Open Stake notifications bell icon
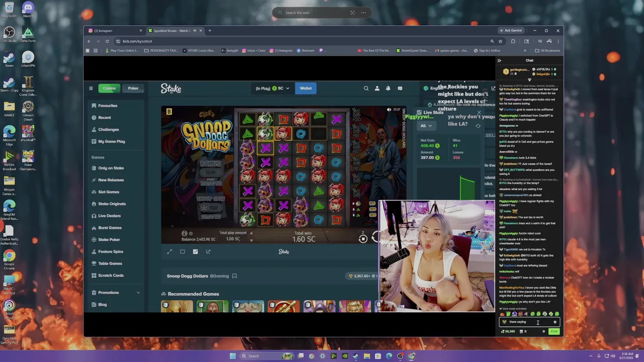Image resolution: width=644 pixels, height=362 pixels. click(388, 88)
